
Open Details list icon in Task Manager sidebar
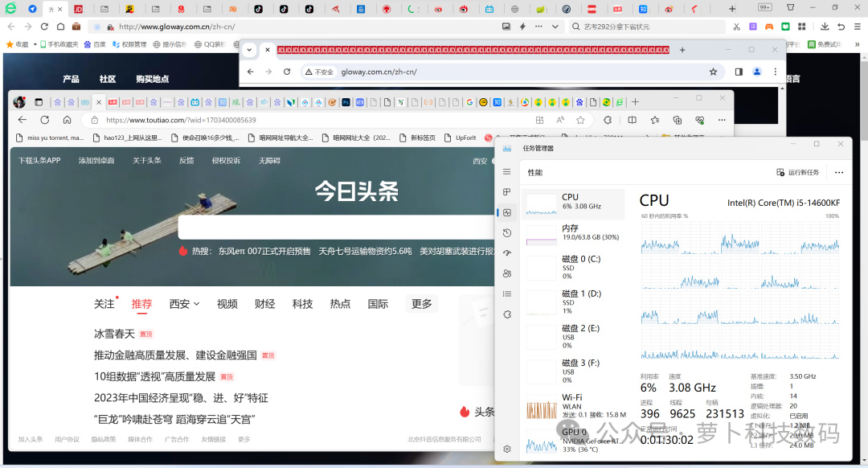pyautogui.click(x=506, y=294)
